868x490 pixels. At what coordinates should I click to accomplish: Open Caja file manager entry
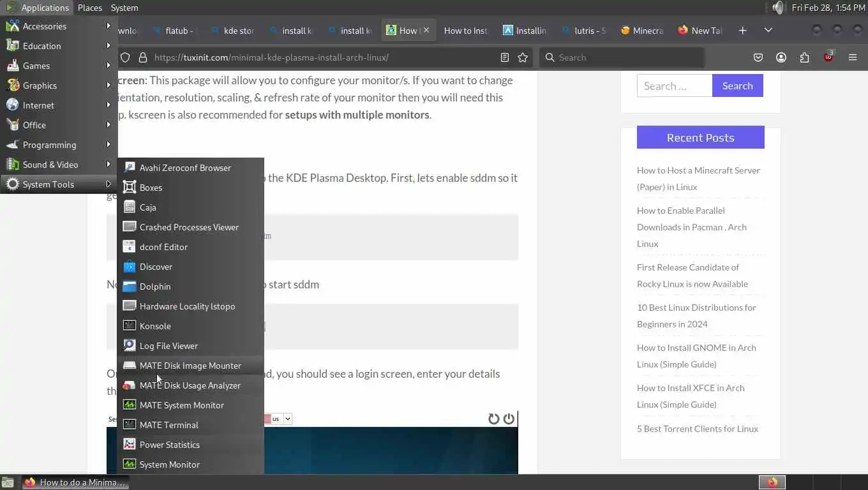coord(190,207)
